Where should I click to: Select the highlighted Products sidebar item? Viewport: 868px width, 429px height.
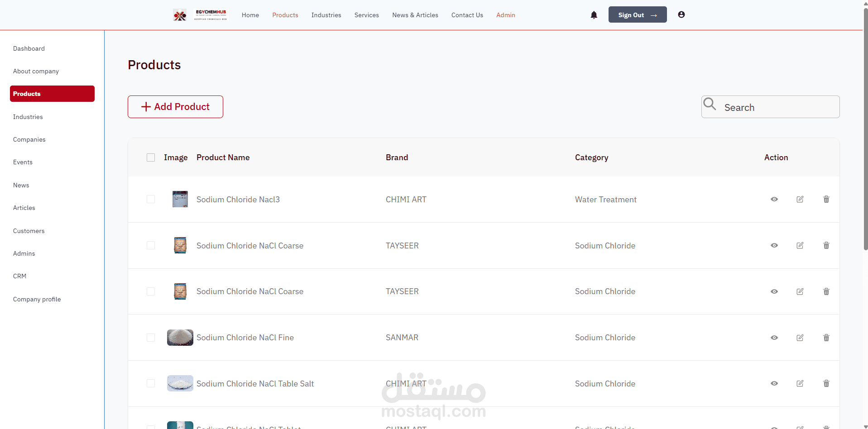click(52, 94)
